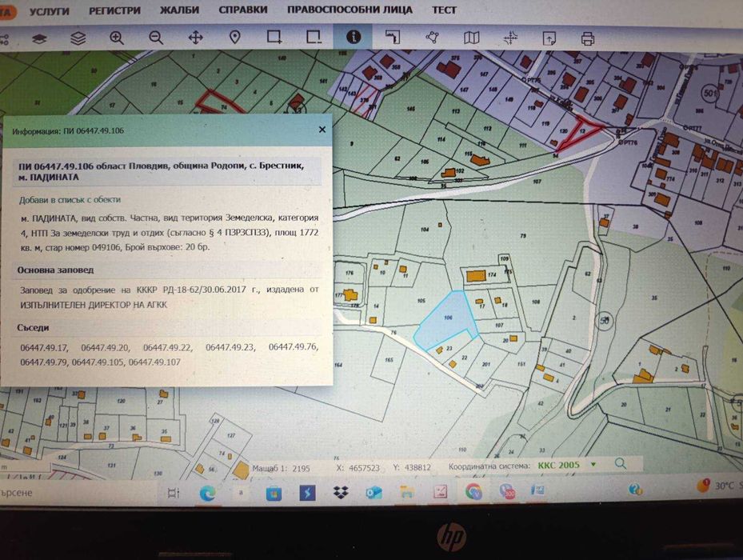Click the export sketch icon
The image size is (743, 560).
coord(549,38)
